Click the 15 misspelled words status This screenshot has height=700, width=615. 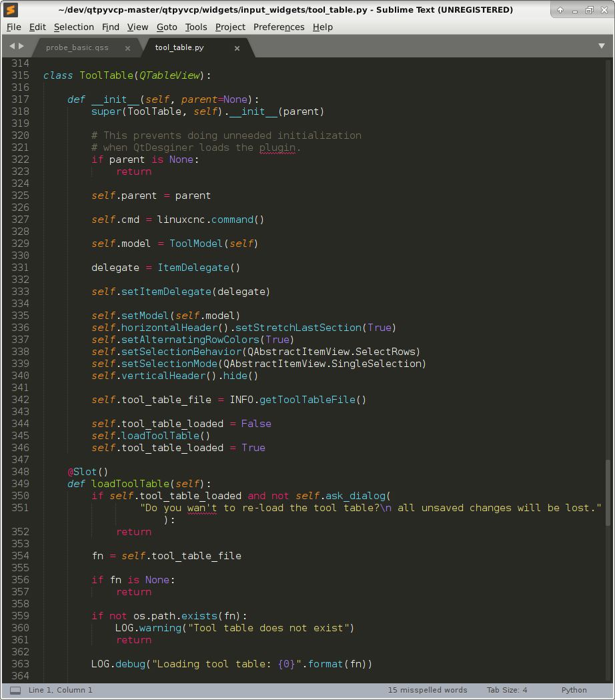(428, 690)
